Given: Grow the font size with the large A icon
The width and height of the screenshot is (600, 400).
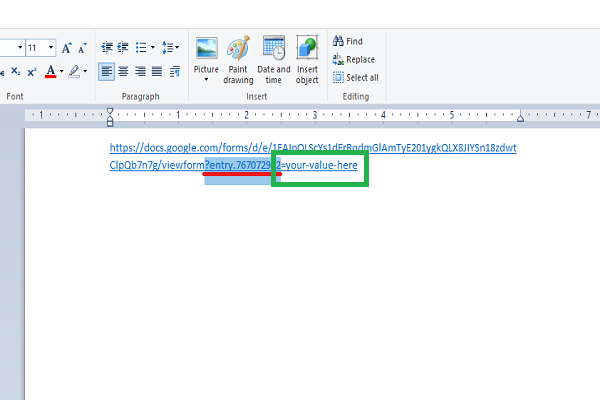Looking at the screenshot, I should pos(67,48).
